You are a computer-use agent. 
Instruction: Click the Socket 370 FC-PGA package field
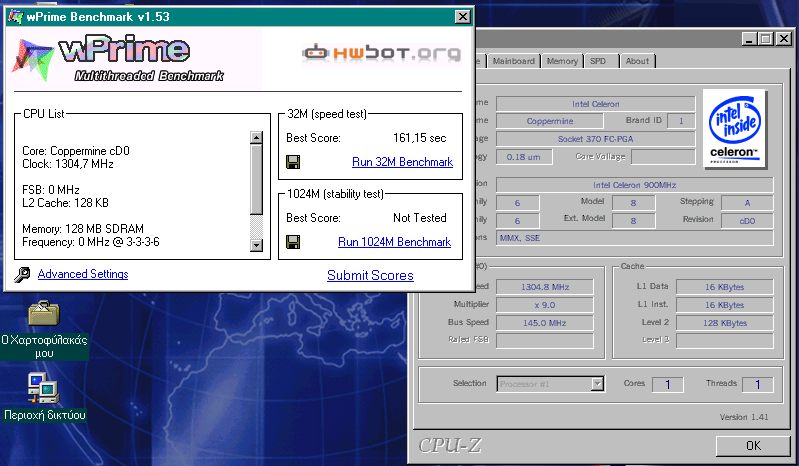[595, 139]
